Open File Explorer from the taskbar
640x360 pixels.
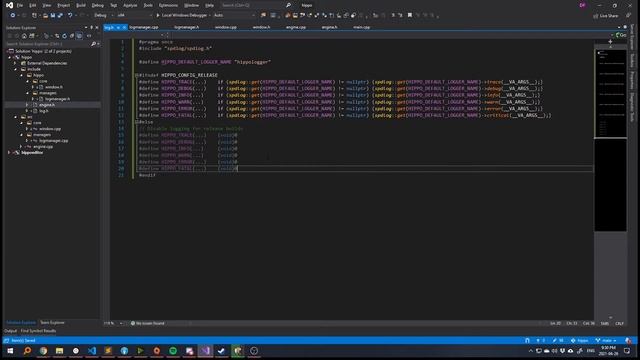click(x=60, y=351)
